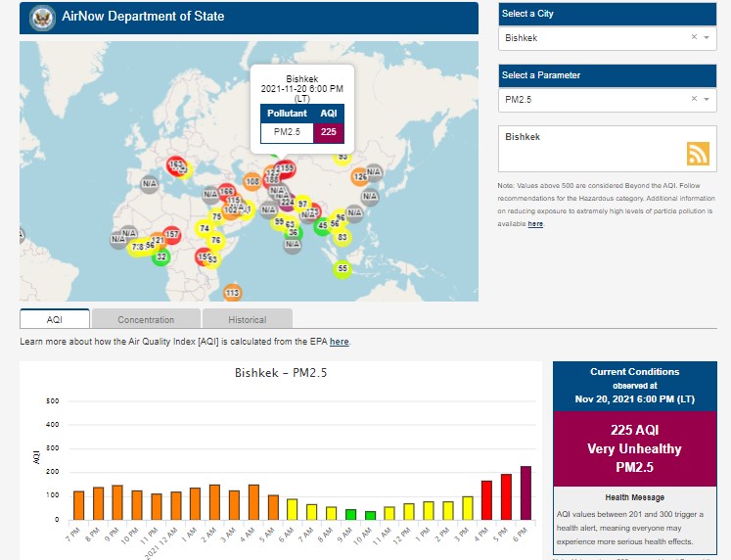Click the purple 225 AQI cell in popup
731x560 pixels.
[328, 132]
